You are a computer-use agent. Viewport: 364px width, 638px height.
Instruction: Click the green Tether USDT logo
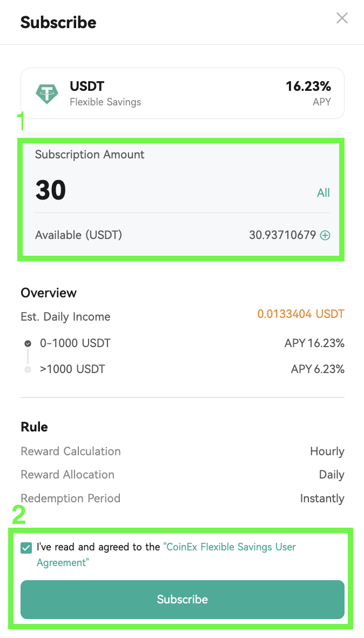[47, 93]
